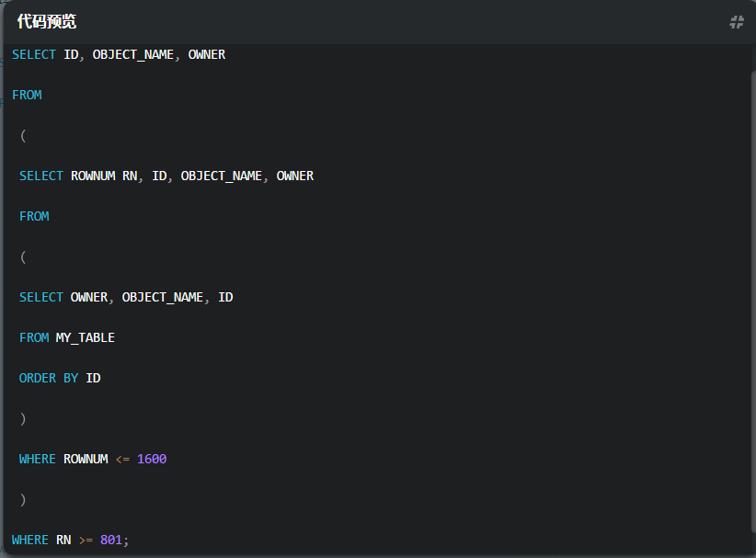Click the 'FROM MY_TABLE' line
Screen dimensions: 756x558
pos(67,338)
